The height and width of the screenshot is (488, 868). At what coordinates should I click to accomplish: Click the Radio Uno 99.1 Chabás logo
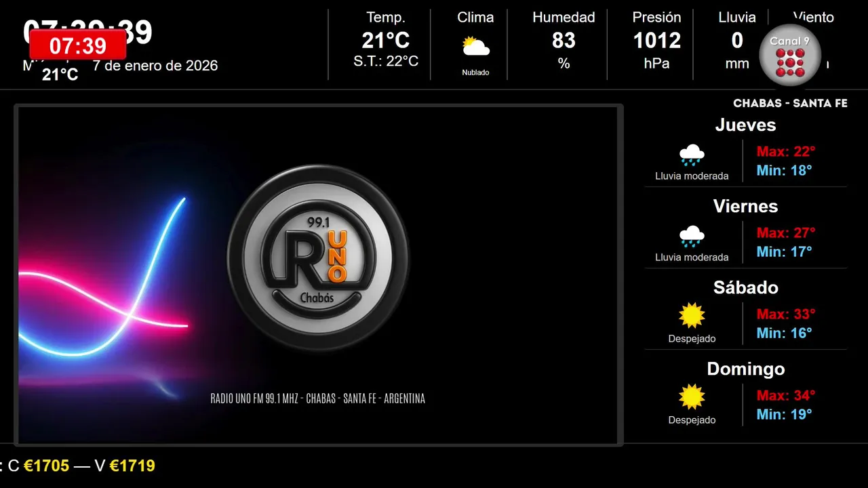318,258
